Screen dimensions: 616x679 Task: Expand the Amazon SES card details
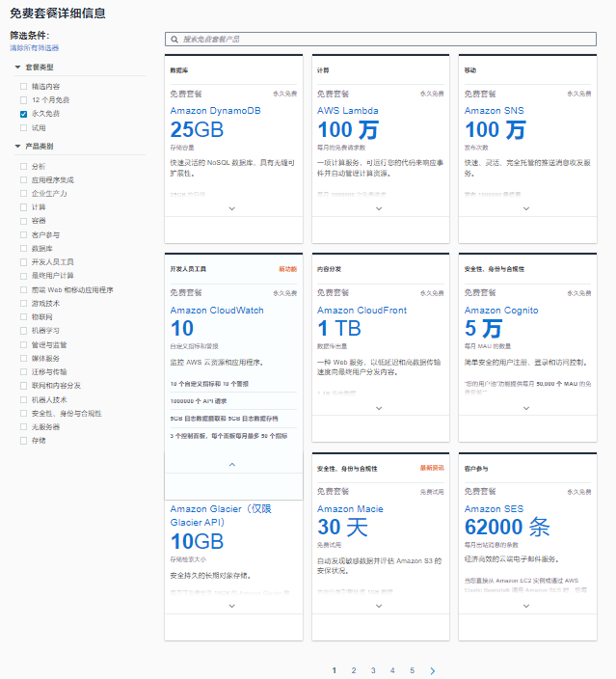pos(526,607)
